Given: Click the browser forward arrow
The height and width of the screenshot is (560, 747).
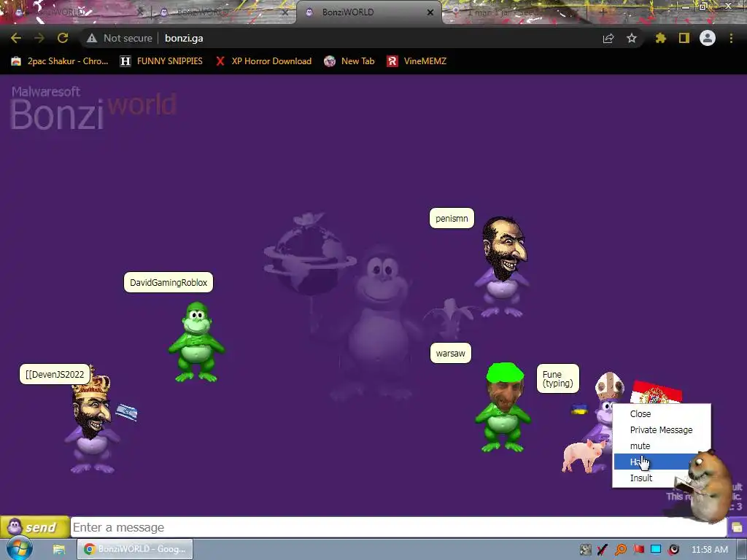Looking at the screenshot, I should pyautogui.click(x=39, y=38).
